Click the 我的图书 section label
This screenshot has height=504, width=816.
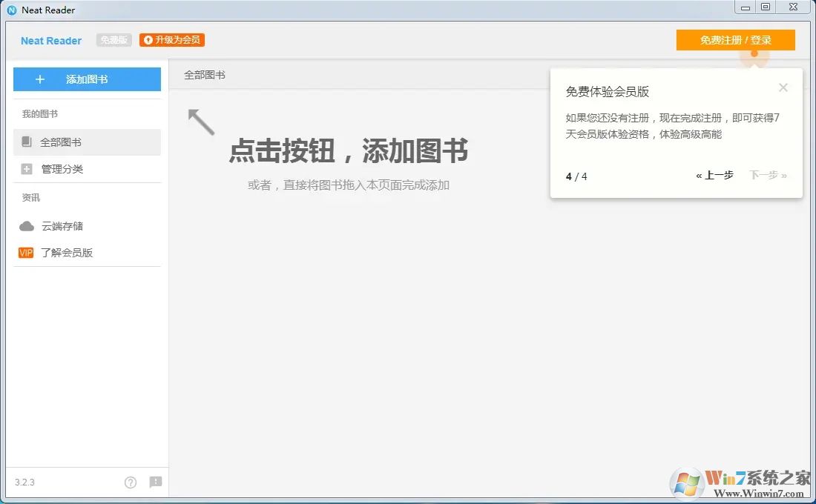tap(39, 114)
